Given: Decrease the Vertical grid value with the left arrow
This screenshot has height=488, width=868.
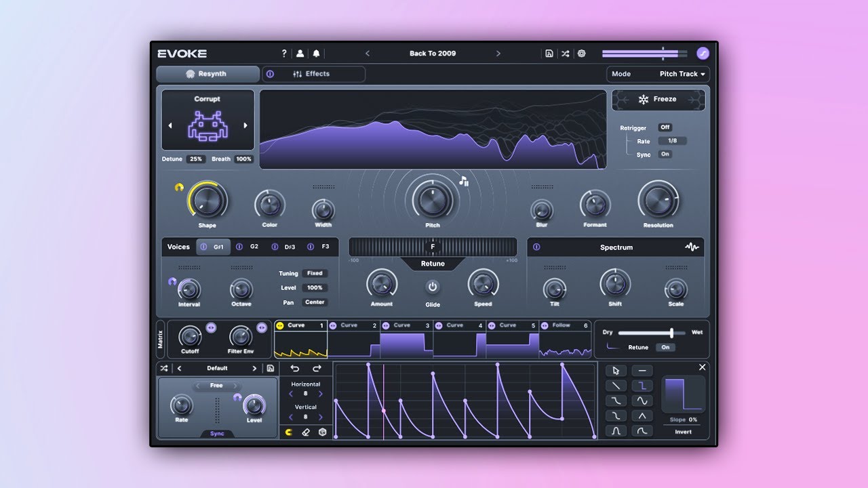Looking at the screenshot, I should tap(292, 417).
